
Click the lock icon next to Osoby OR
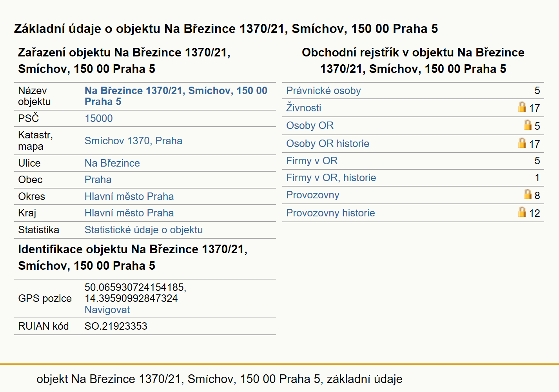coord(528,125)
